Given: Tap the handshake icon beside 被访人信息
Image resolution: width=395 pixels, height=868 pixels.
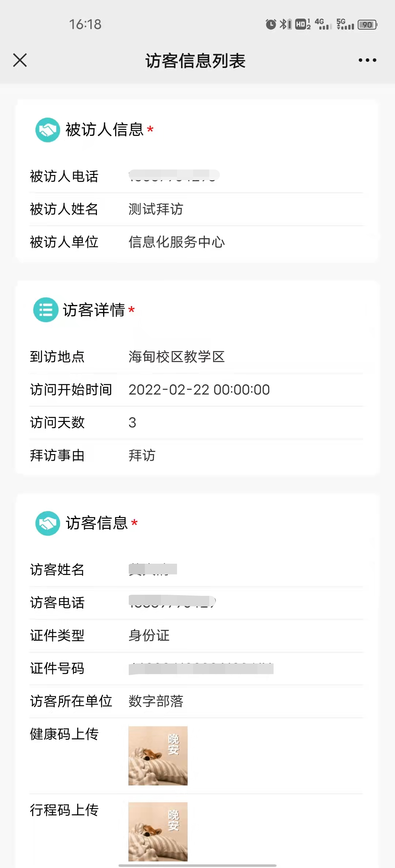Looking at the screenshot, I should pos(48,130).
